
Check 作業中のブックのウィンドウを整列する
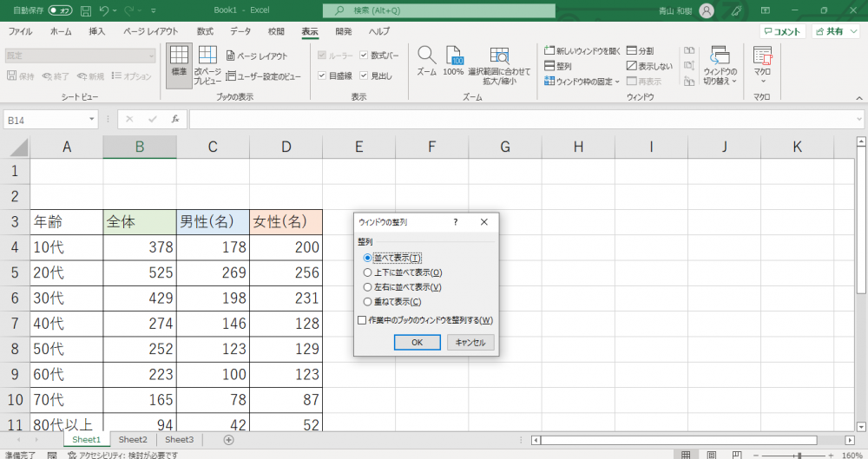(x=362, y=320)
